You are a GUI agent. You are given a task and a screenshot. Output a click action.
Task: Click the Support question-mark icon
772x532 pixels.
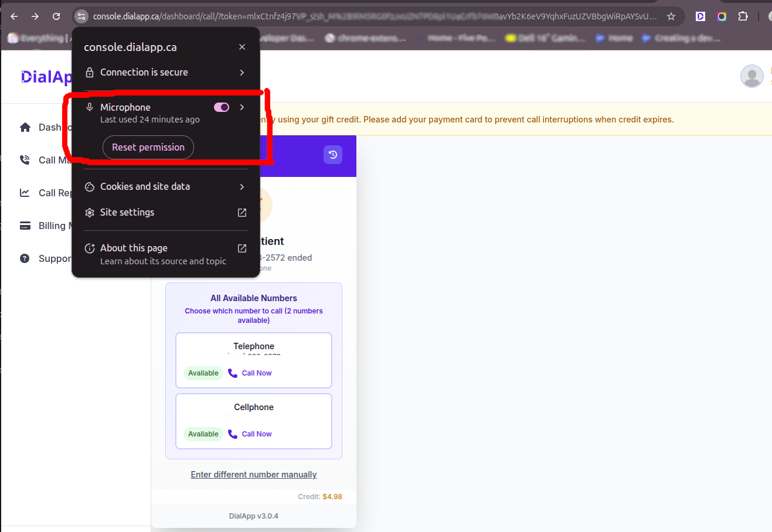click(26, 258)
